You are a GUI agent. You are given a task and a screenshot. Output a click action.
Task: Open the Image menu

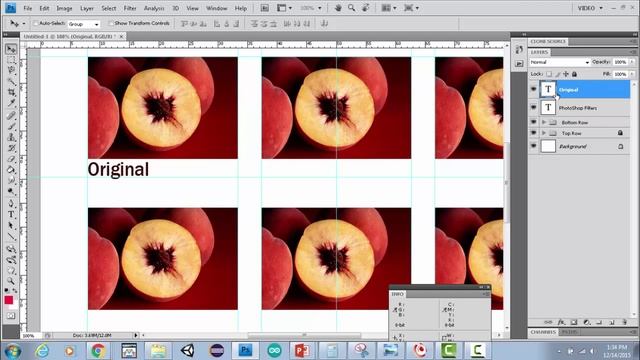pos(64,8)
